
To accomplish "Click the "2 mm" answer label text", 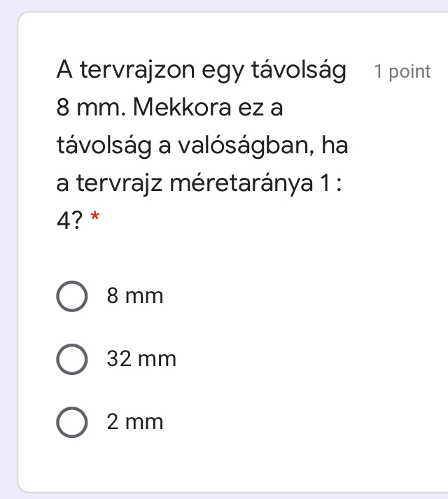I will 135,423.
